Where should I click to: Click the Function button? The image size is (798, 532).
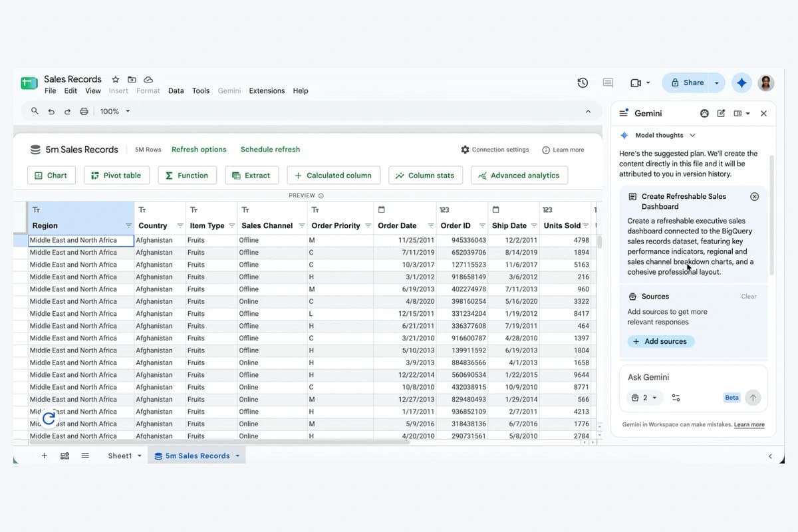188,176
